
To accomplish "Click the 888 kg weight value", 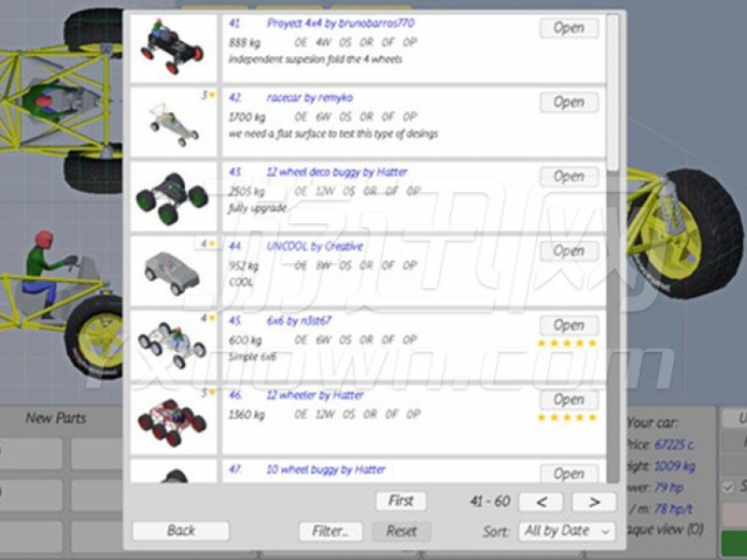I will click(x=245, y=43).
